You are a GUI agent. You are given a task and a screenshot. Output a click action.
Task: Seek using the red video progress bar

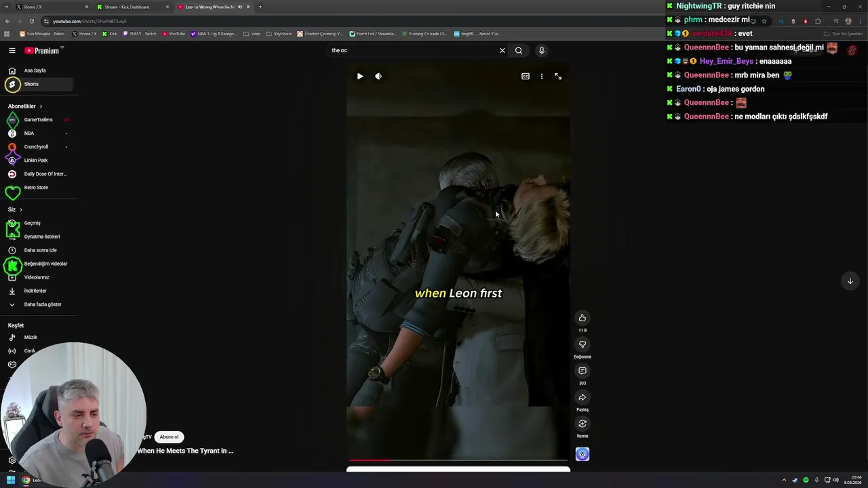click(x=458, y=460)
